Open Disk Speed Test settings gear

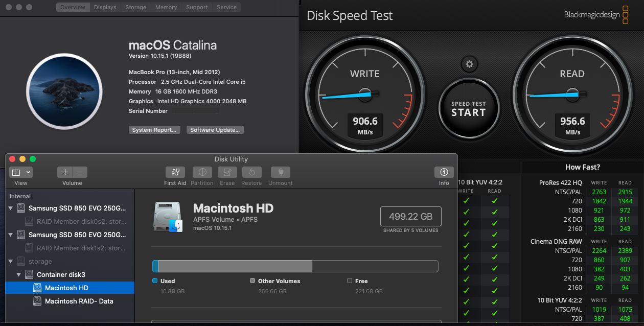point(469,64)
